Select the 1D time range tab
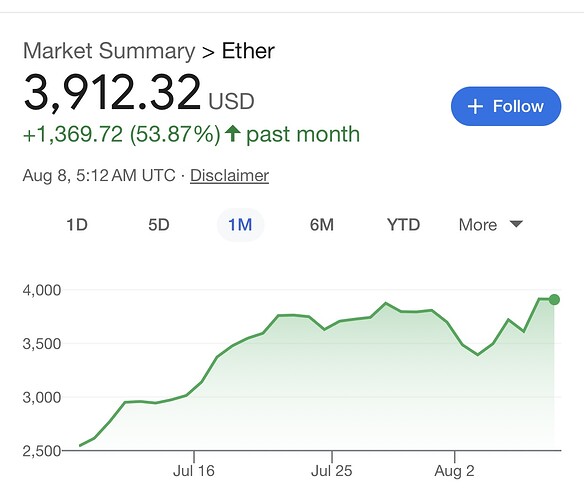The height and width of the screenshot is (500, 584). [x=77, y=225]
